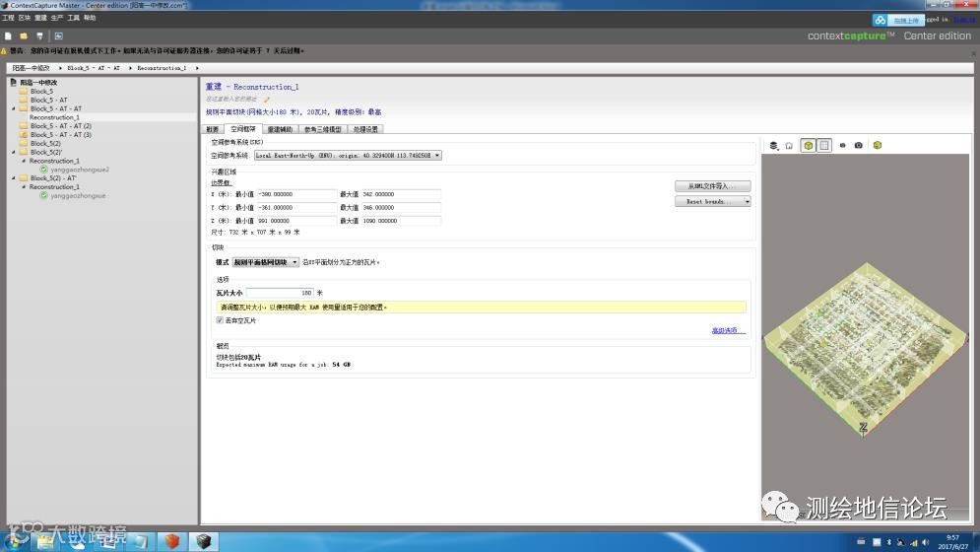This screenshot has height=552, width=980.
Task: Open the layers display menu in the 3D view toolbar
Action: [x=774, y=145]
